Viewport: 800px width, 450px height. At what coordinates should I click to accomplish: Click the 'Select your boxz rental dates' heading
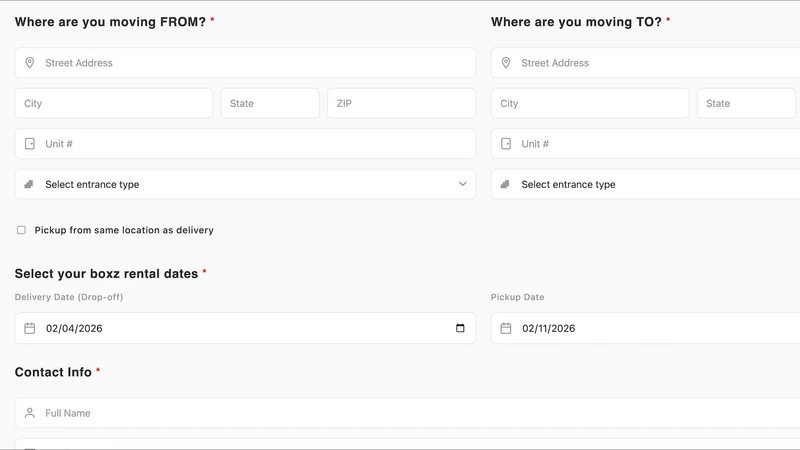106,274
